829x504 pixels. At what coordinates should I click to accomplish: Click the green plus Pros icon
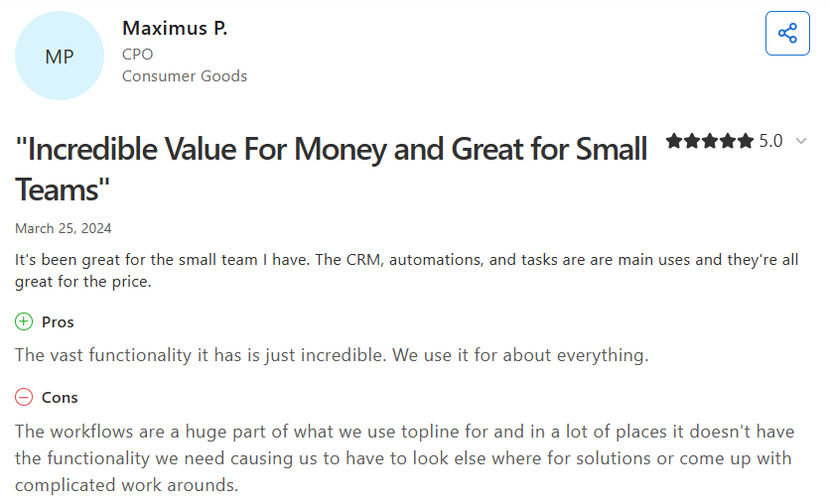[24, 321]
